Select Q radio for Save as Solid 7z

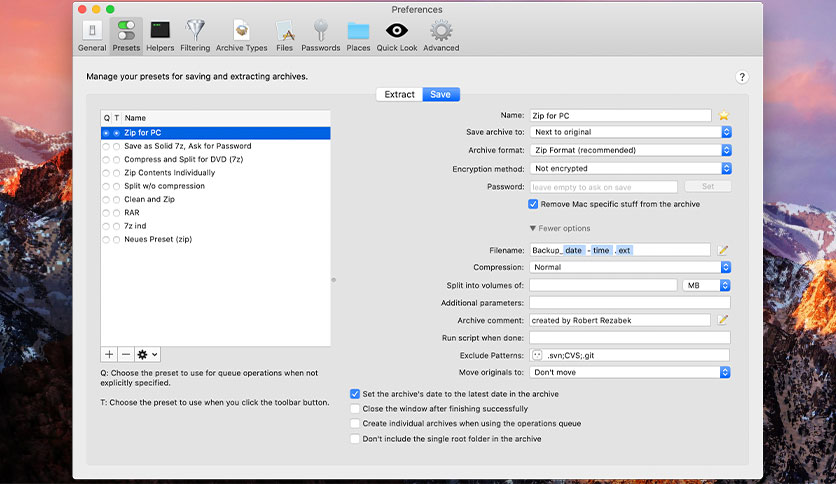(x=106, y=146)
